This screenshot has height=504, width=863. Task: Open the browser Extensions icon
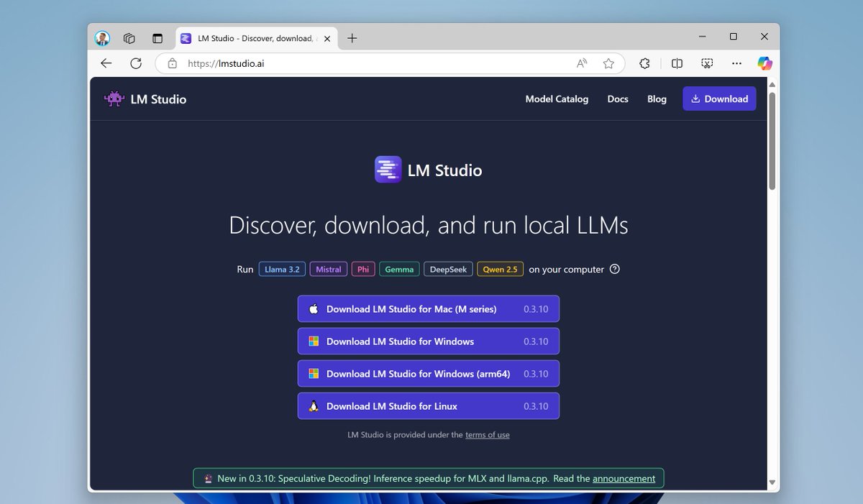(645, 63)
